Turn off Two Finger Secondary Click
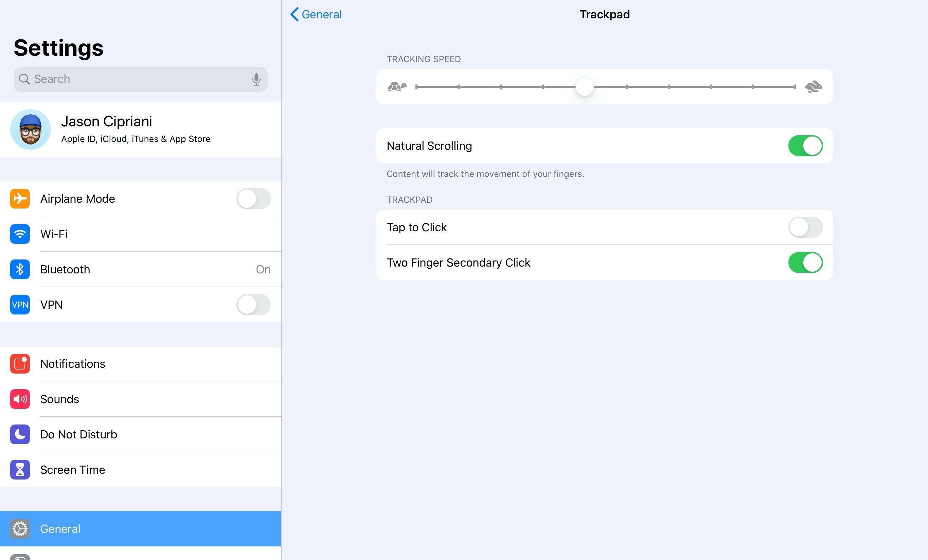This screenshot has width=928, height=560. pyautogui.click(x=805, y=263)
